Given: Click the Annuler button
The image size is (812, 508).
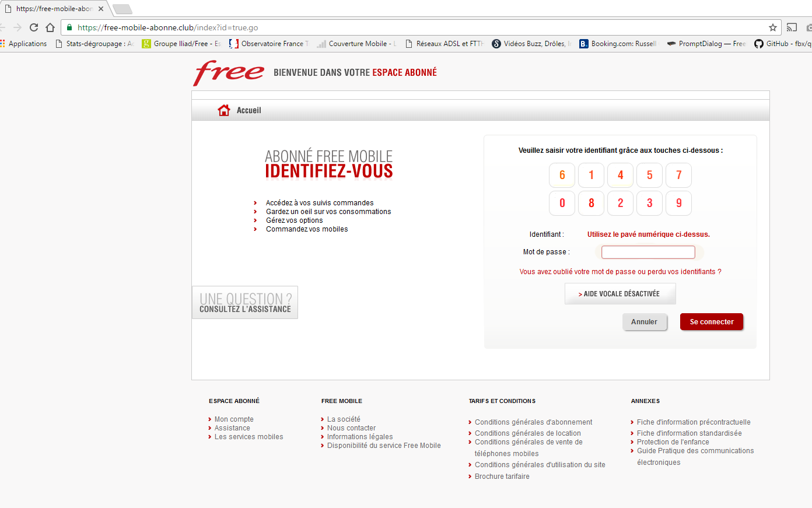Looking at the screenshot, I should [x=644, y=322].
